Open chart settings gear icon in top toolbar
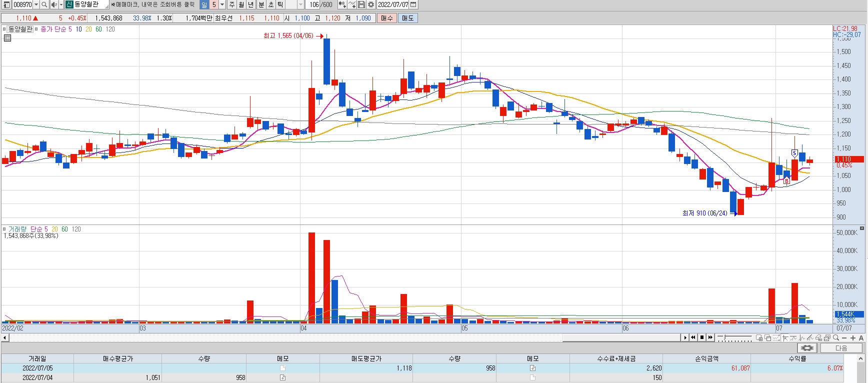868x383 pixels. [x=371, y=4]
